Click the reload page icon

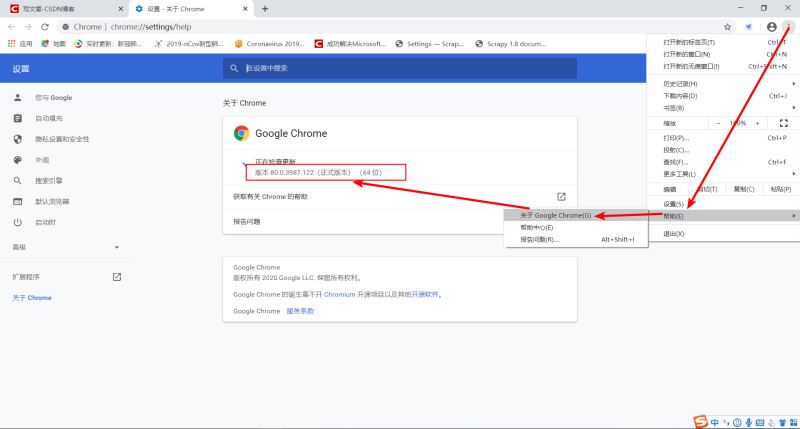tap(45, 27)
